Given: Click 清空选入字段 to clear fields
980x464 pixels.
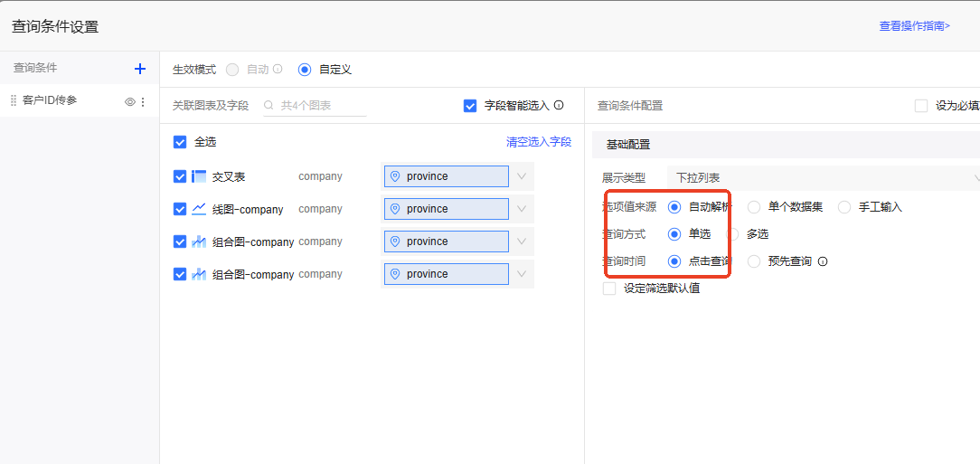Looking at the screenshot, I should 539,142.
